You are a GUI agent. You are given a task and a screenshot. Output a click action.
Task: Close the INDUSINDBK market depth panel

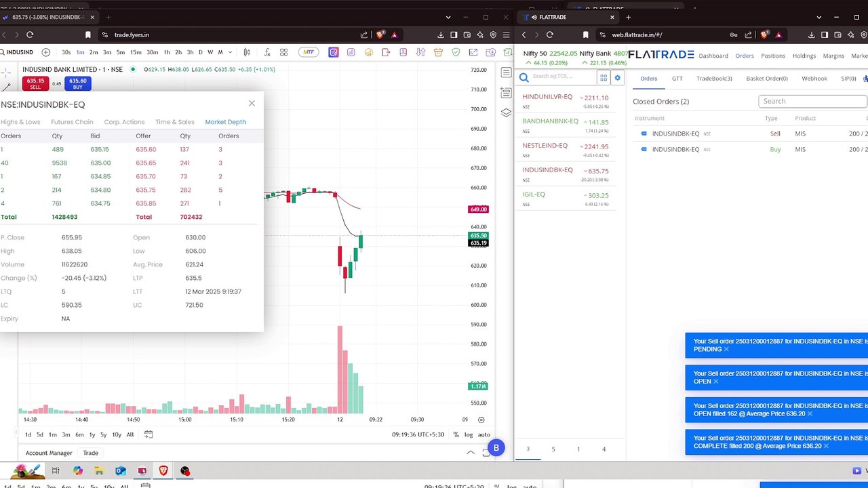click(x=252, y=104)
